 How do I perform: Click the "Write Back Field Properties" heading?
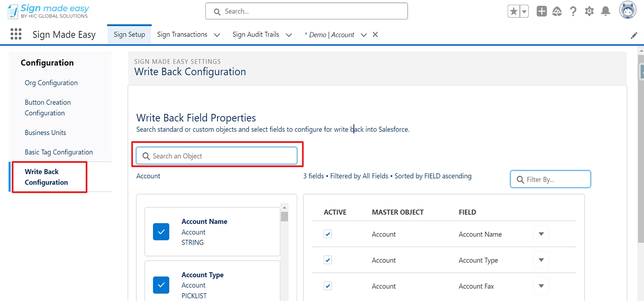[x=196, y=118]
